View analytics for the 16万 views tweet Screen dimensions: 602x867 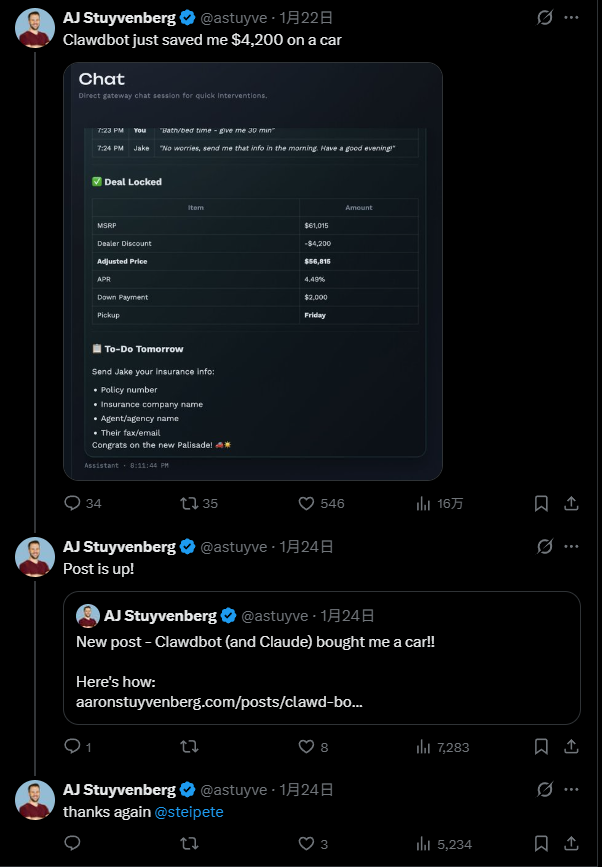coord(424,503)
